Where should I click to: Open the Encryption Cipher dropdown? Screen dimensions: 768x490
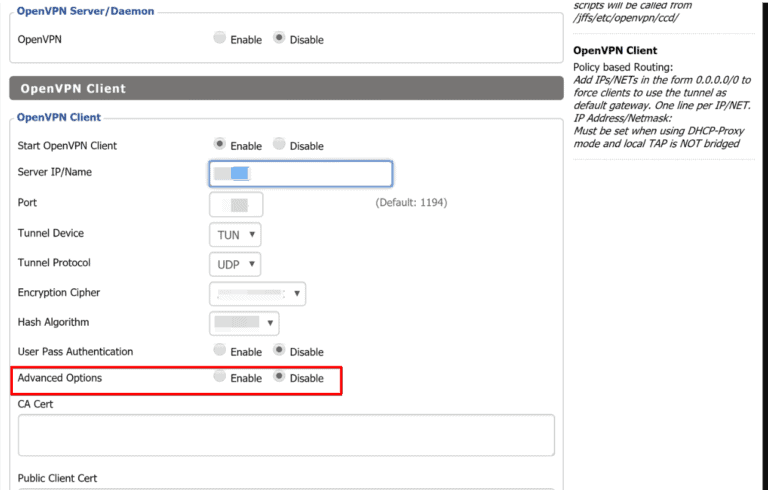[257, 294]
